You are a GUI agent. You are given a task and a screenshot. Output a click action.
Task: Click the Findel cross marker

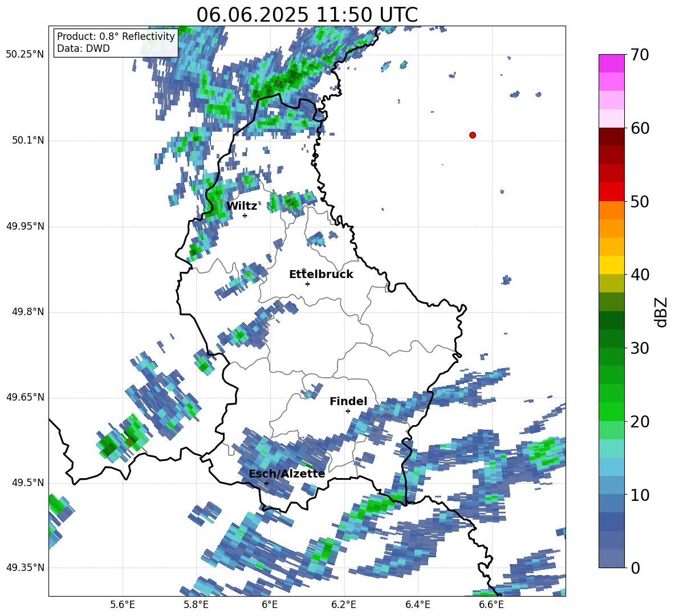click(x=348, y=411)
